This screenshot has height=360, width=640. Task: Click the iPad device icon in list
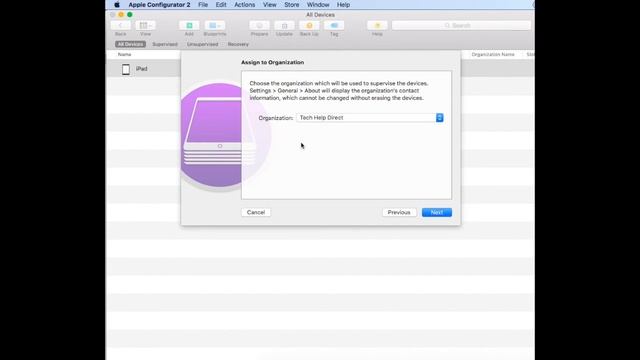click(126, 69)
